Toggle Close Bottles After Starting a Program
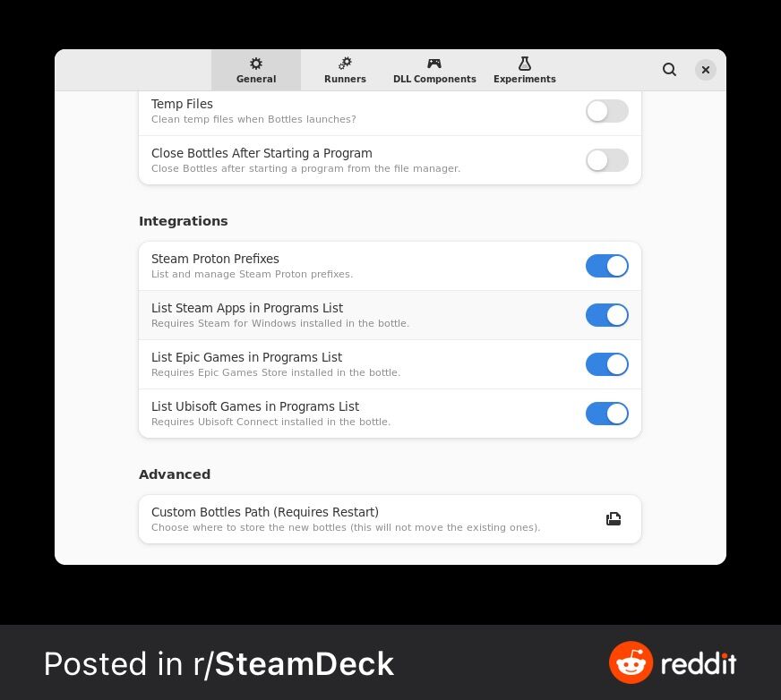This screenshot has width=781, height=700. click(x=606, y=160)
